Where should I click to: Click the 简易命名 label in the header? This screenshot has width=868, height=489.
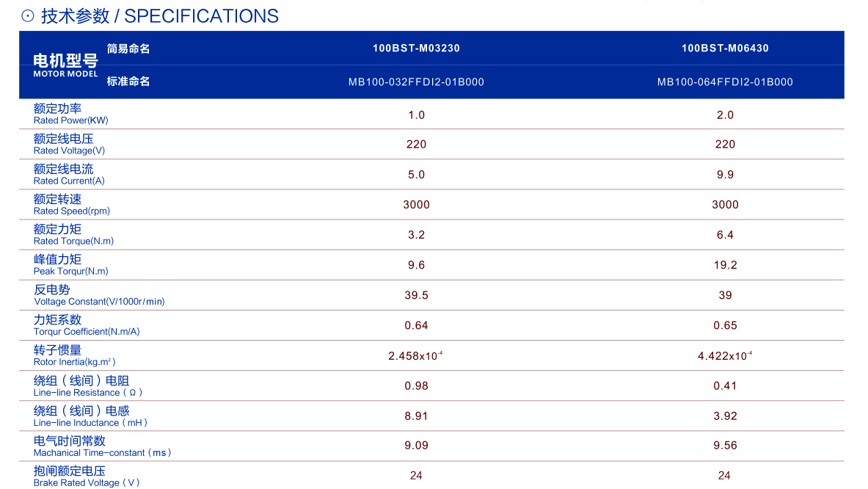[128, 48]
